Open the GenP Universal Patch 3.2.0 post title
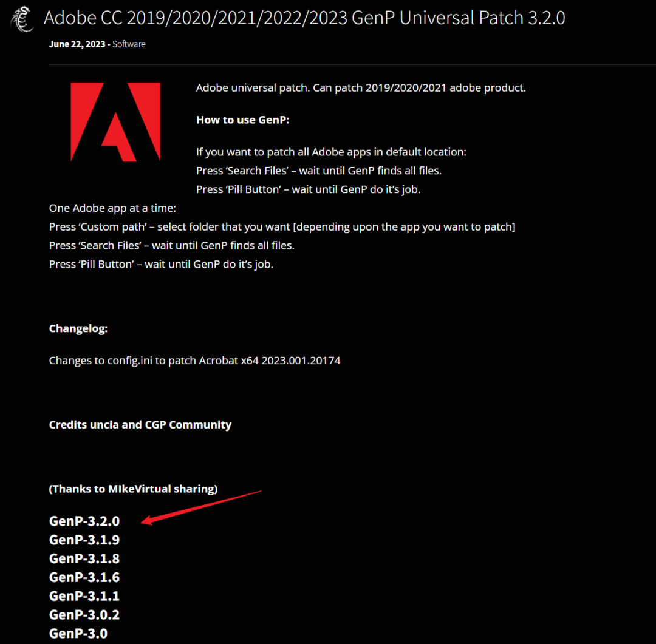 [304, 18]
